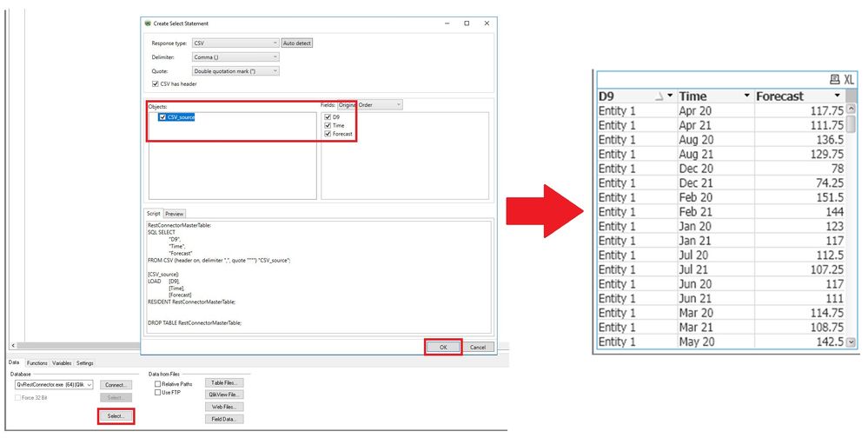Toggle the CSV has header checkbox
The height and width of the screenshot is (438, 868).
coord(155,84)
